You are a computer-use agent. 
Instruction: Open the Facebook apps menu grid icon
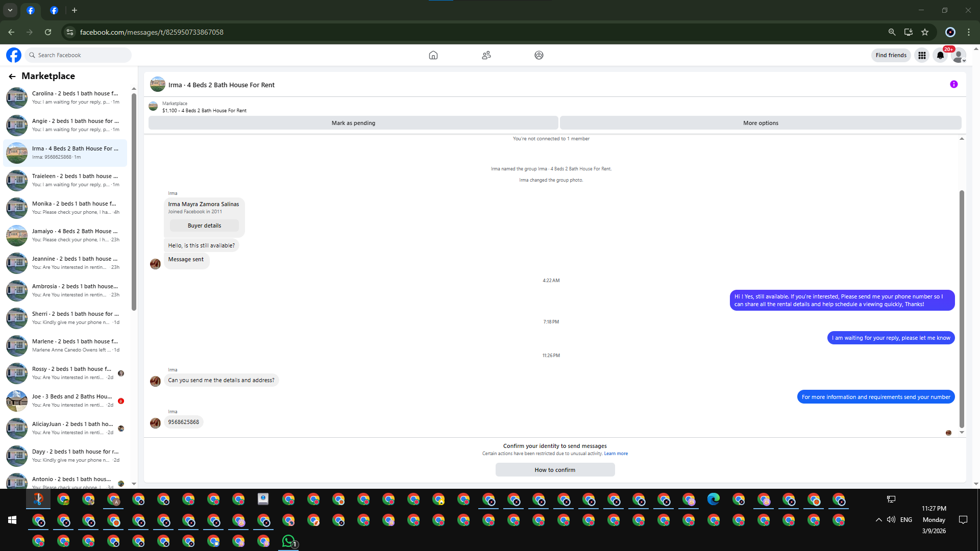tap(922, 55)
